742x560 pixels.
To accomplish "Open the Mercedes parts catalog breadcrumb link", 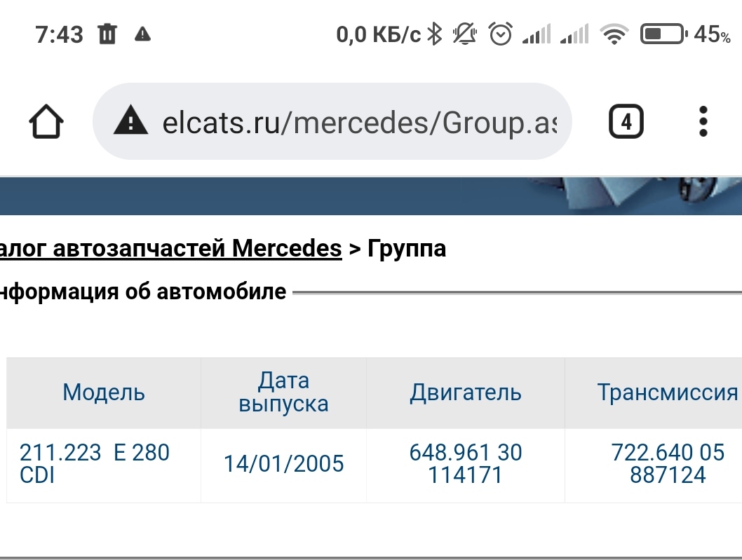I will [x=170, y=248].
